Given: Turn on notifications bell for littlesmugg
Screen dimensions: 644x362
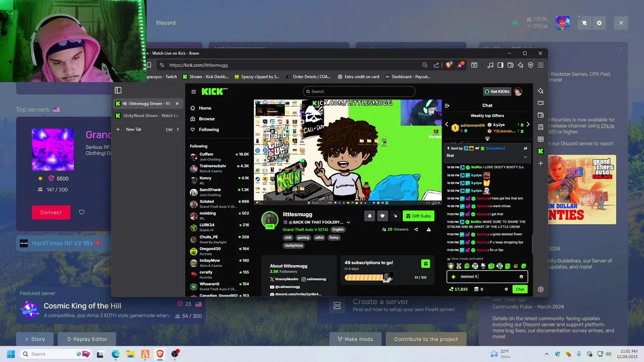Looking at the screenshot, I should click(370, 216).
